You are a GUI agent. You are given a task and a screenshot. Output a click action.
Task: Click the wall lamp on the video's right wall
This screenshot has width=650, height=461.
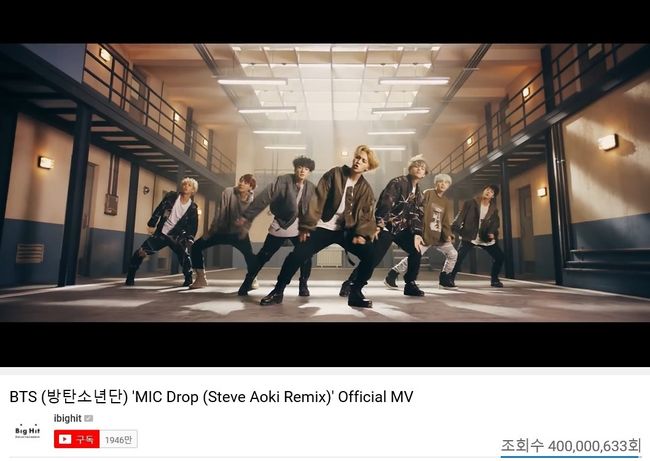pyautogui.click(x=608, y=142)
